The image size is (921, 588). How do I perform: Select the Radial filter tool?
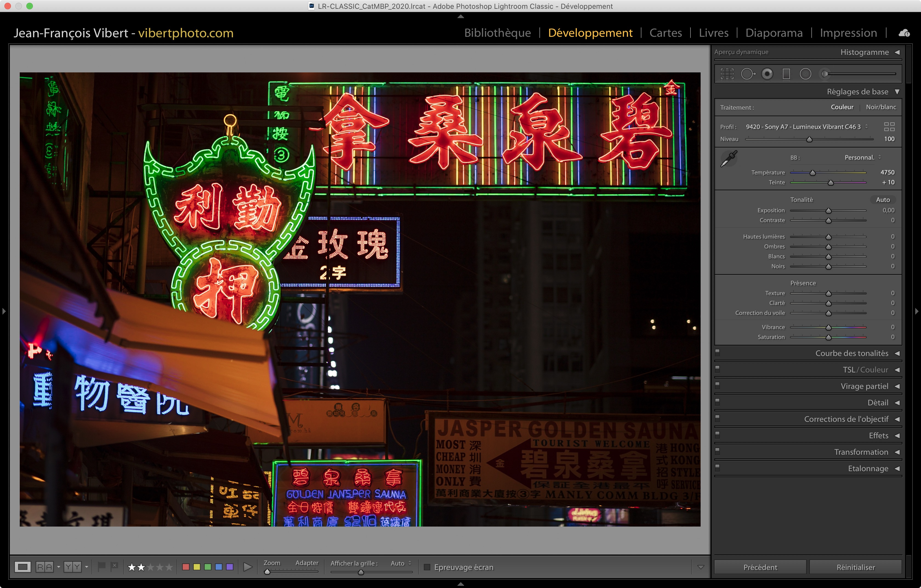[805, 74]
